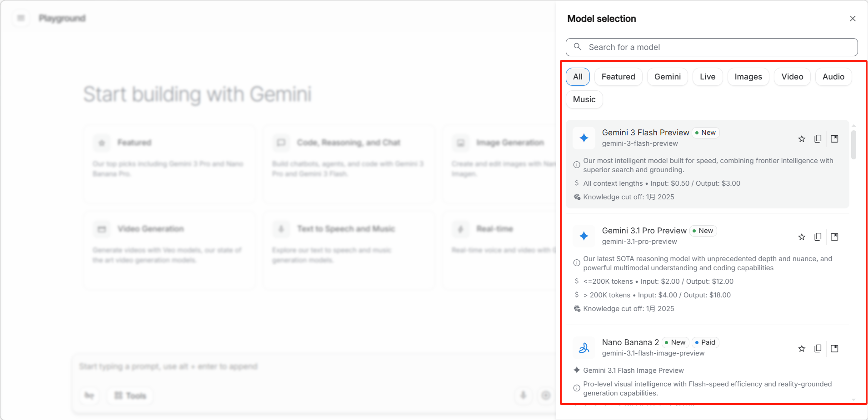Viewport: 868px width, 420px height.
Task: Close the Model selection panel
Action: [853, 19]
